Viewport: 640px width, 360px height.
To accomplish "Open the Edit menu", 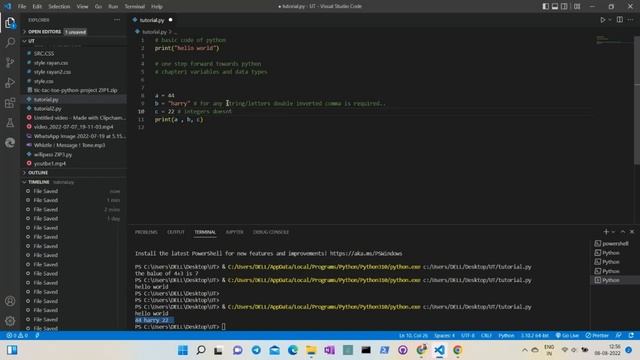I will pyautogui.click(x=37, y=7).
